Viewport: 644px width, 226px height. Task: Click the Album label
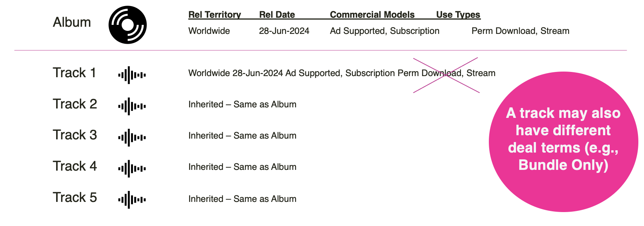[72, 22]
